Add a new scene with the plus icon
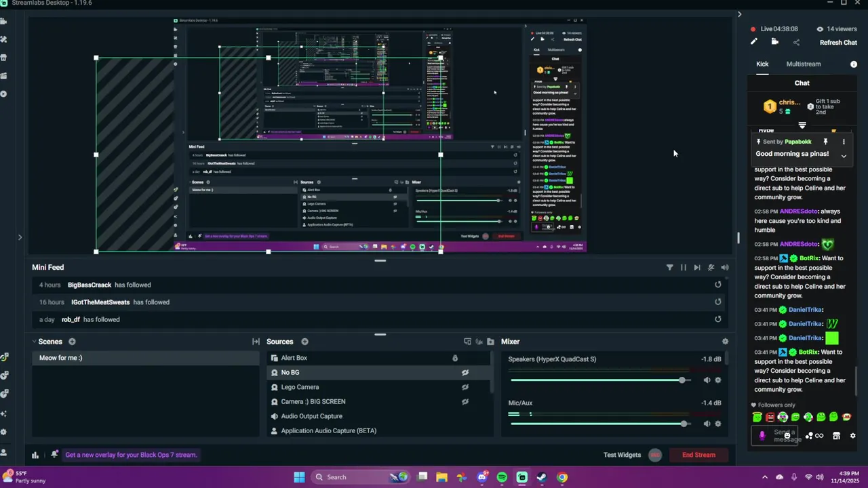868x488 pixels. pos(72,342)
